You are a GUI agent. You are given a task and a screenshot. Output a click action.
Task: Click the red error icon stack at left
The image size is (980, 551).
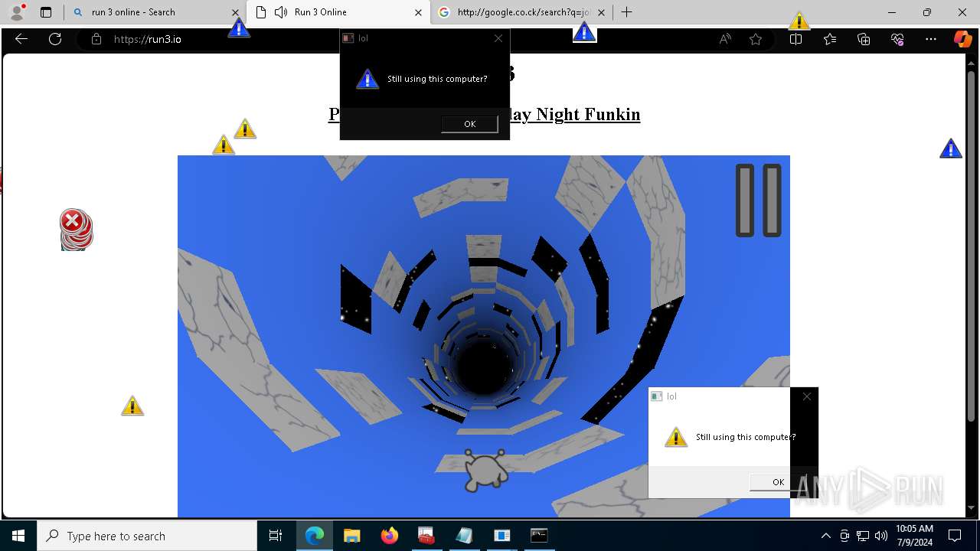[x=76, y=230]
